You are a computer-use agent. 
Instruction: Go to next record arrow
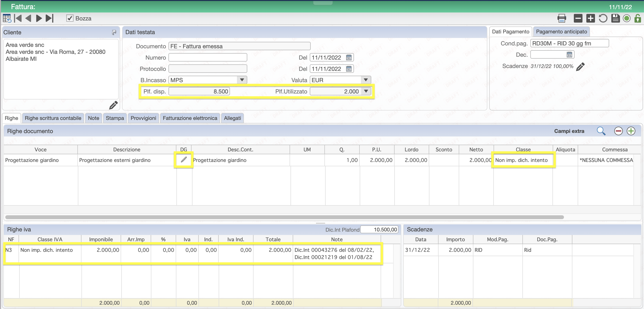(x=39, y=18)
